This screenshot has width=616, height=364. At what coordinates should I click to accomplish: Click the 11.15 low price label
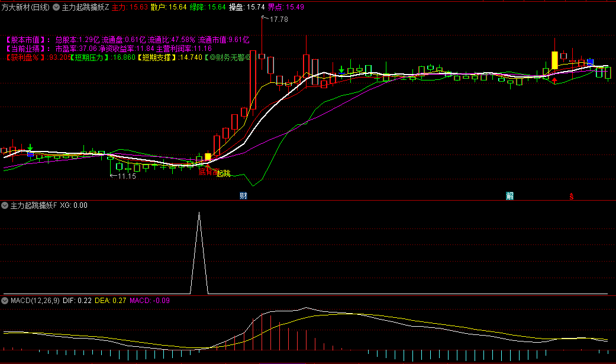tap(126, 176)
